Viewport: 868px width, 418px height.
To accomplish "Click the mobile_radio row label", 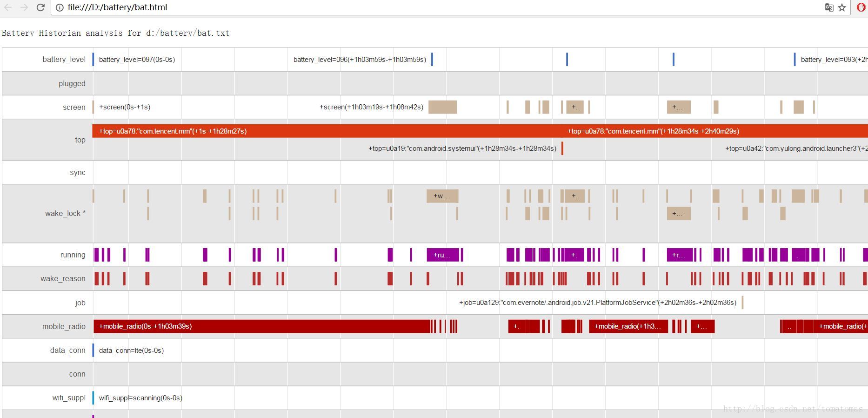I will coord(64,327).
